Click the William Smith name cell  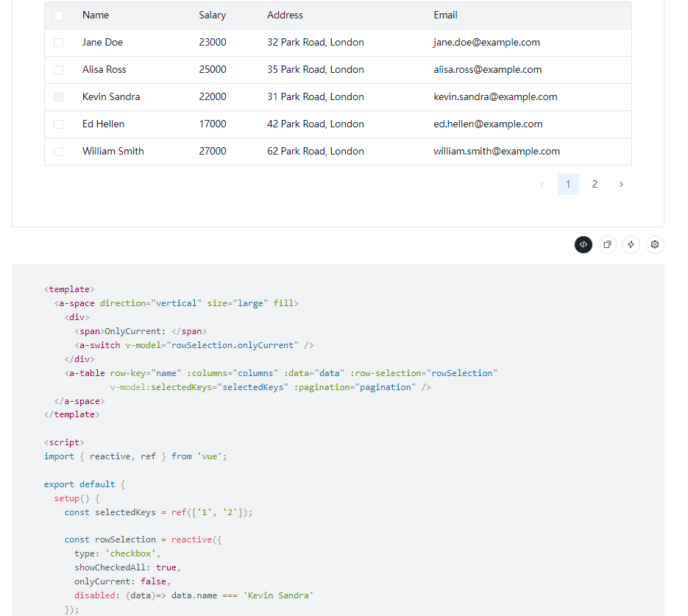[113, 151]
